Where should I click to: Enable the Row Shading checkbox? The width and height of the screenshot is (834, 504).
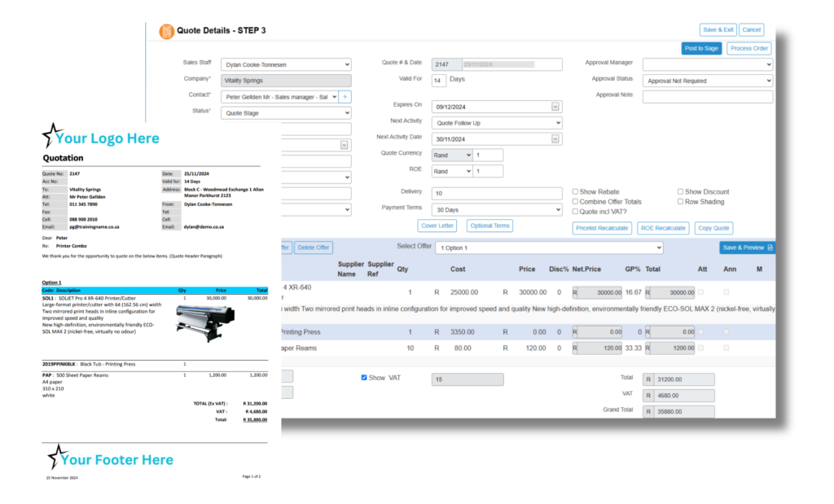pyautogui.click(x=680, y=201)
